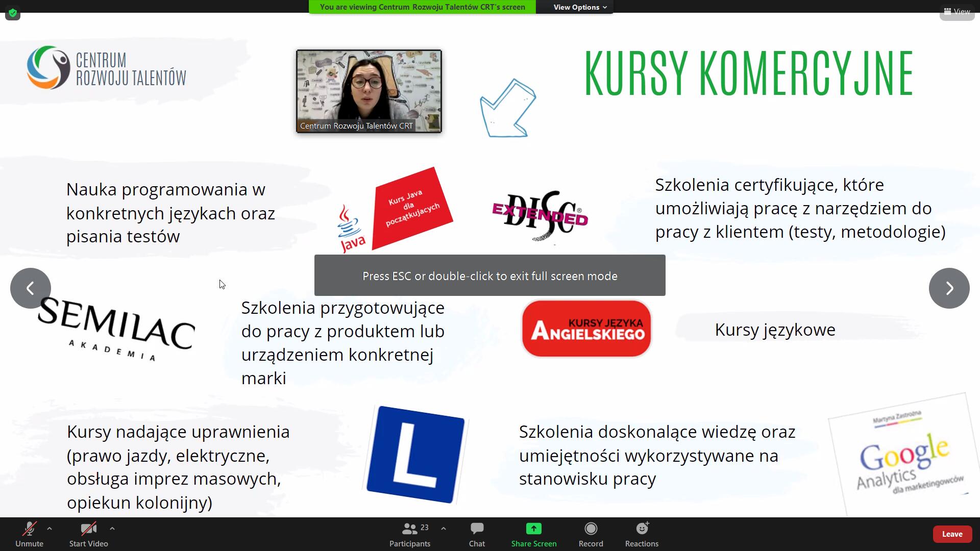Click the green encryption shield icon
980x551 pixels.
coord(13,13)
